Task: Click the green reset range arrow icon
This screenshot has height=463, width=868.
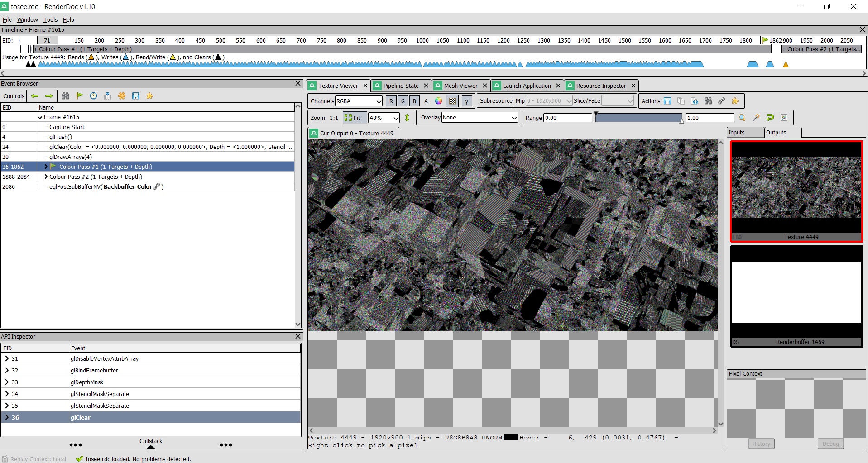Action: pyautogui.click(x=769, y=118)
